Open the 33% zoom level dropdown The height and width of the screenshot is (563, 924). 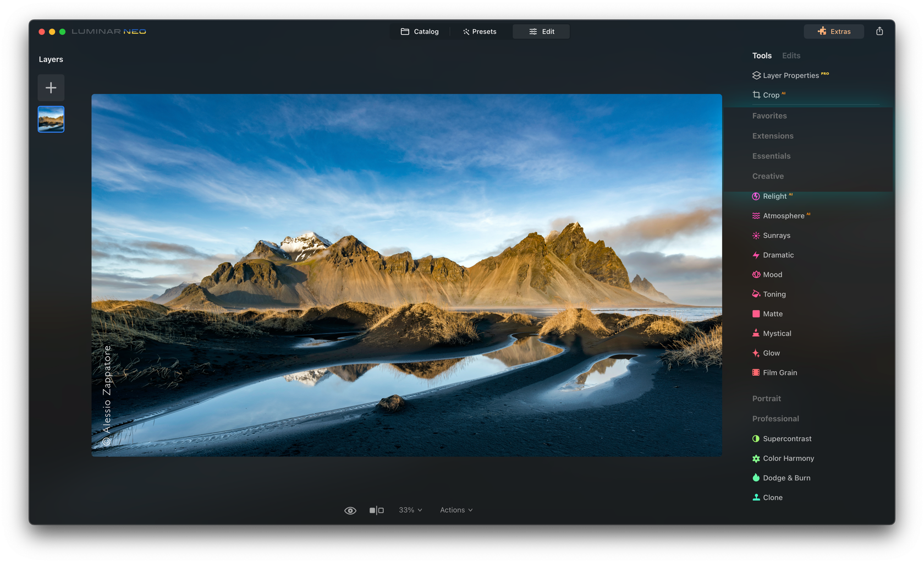(410, 510)
